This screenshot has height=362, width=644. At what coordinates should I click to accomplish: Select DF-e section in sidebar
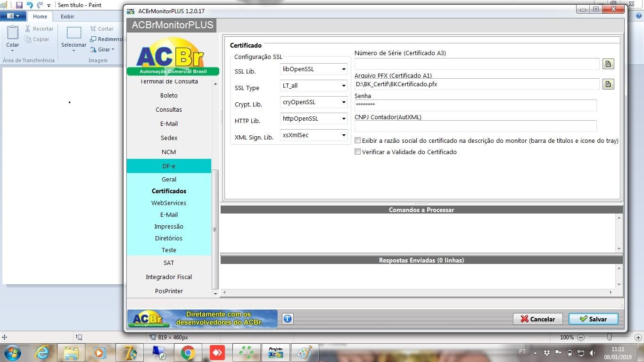pyautogui.click(x=169, y=166)
